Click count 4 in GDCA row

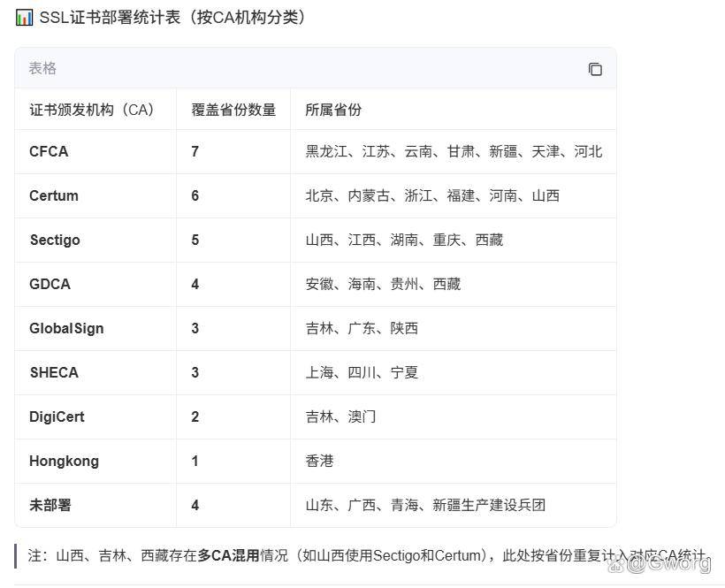point(195,285)
